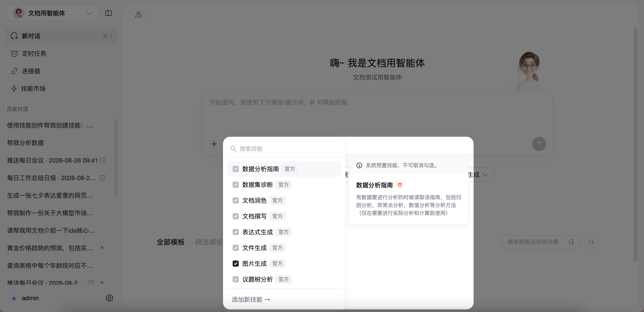Click the search skills magnifier icon
This screenshot has height=312, width=644.
point(233,149)
